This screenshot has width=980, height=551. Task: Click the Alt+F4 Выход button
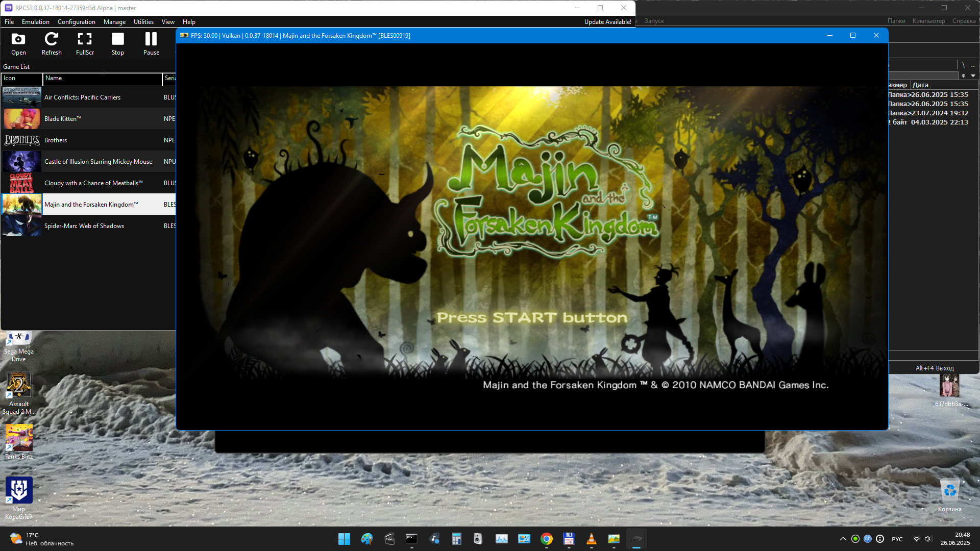coord(934,368)
